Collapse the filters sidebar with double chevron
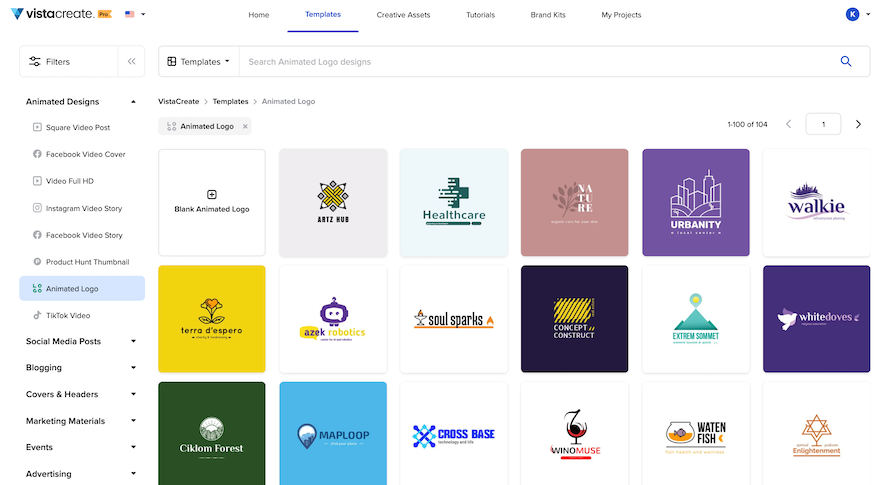Screen dimensions: 890x485 (131, 61)
